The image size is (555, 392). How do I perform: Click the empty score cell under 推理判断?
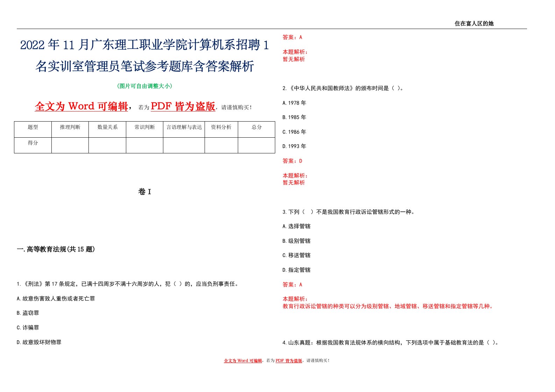click(x=70, y=145)
